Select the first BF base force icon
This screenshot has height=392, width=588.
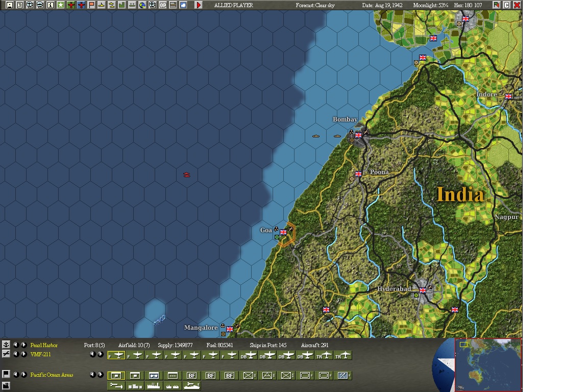[x=191, y=376]
